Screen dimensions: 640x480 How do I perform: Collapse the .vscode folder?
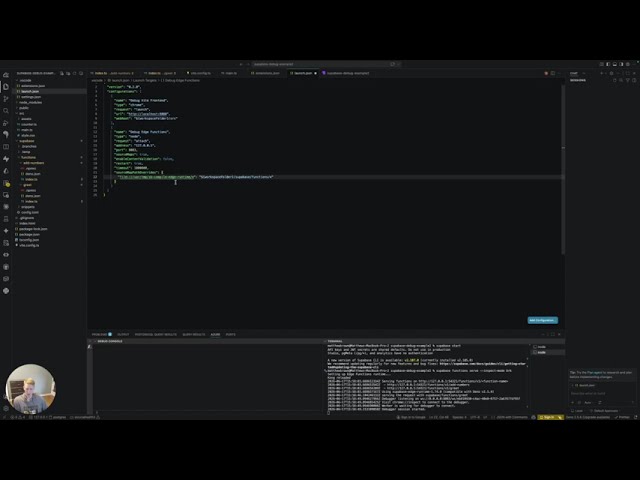point(50,80)
